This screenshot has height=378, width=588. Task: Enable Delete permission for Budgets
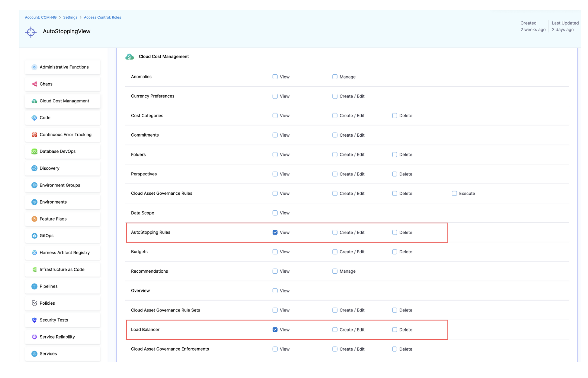point(395,252)
